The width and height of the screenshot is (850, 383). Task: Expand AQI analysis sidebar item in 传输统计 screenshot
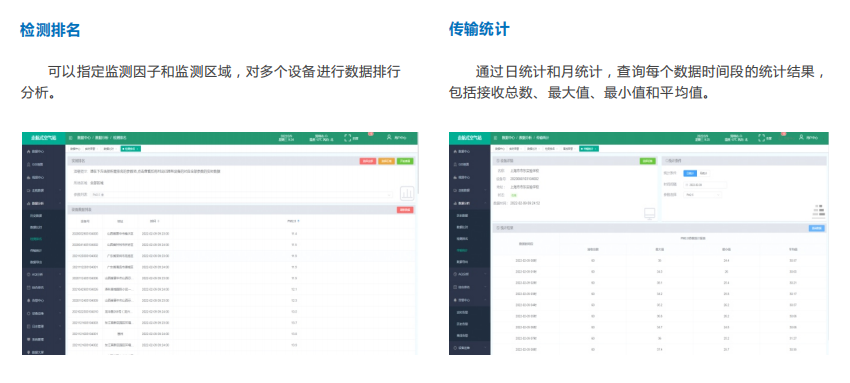point(470,275)
